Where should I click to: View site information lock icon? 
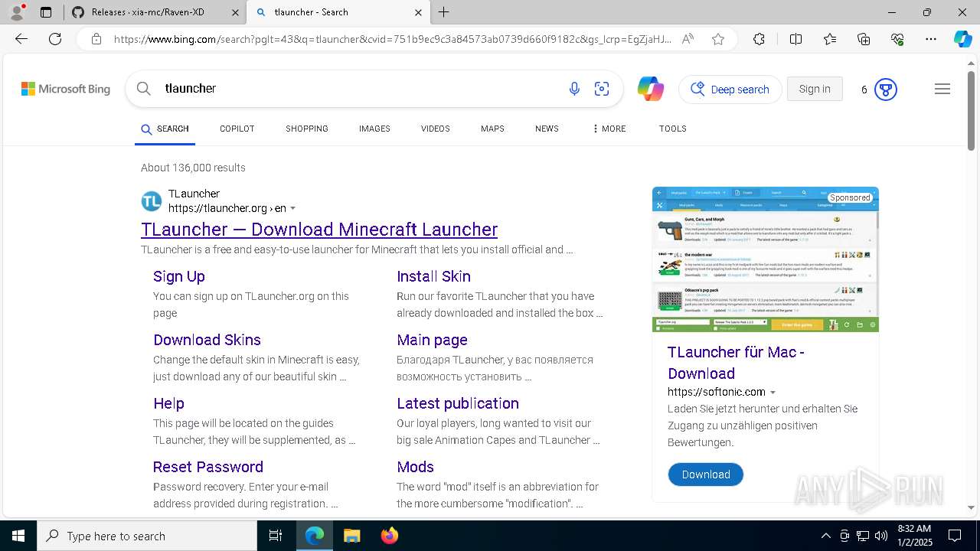coord(96,39)
